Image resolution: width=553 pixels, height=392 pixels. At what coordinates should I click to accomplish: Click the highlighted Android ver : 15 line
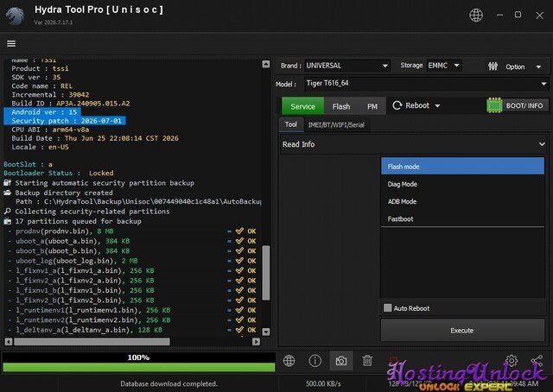(x=44, y=112)
